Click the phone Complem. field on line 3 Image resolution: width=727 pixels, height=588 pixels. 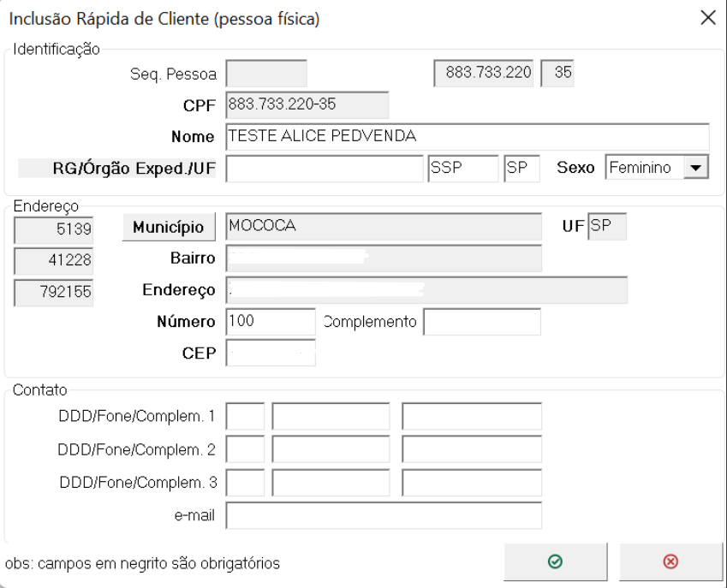point(472,483)
